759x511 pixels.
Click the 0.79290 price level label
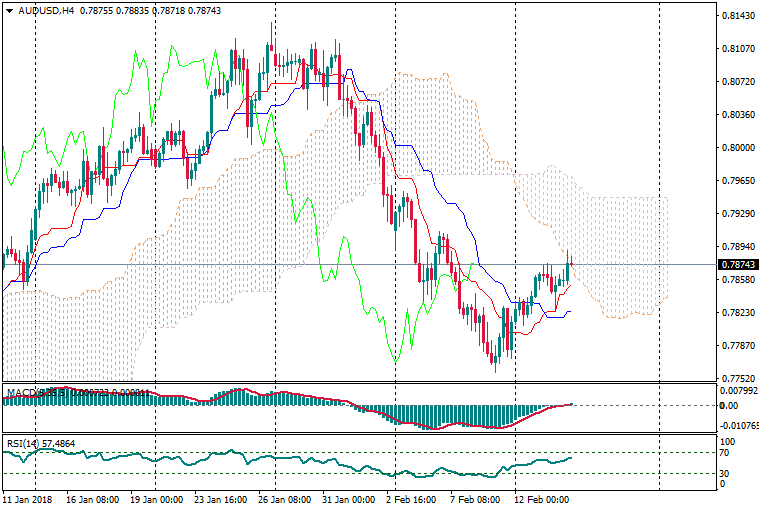(736, 214)
